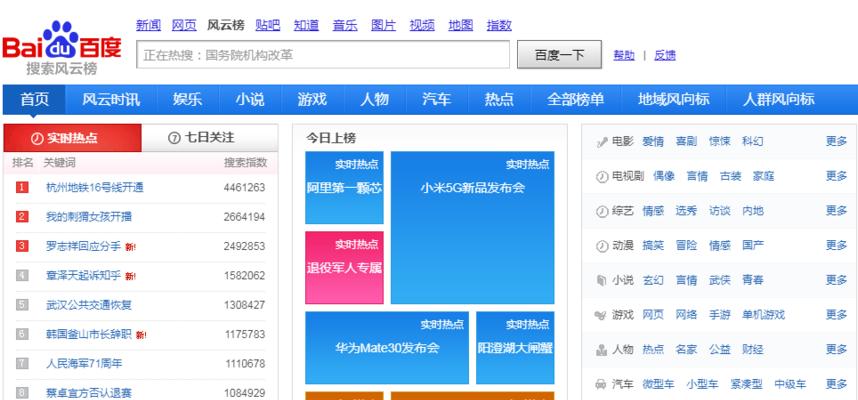
Task: Select the 单机游戏 game category
Action: click(763, 315)
